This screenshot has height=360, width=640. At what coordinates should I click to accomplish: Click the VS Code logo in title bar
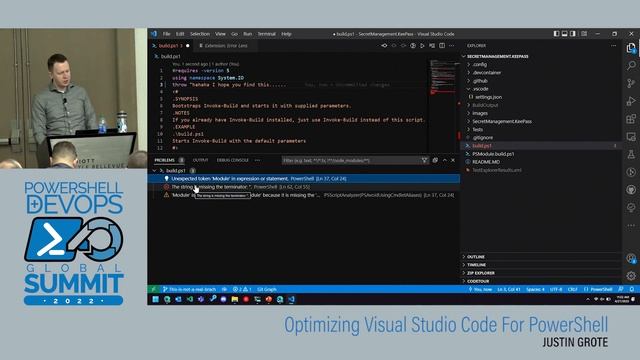coord(154,34)
